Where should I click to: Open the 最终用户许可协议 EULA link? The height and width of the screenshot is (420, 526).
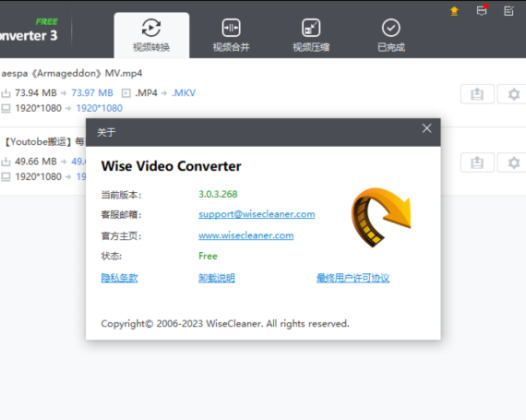pyautogui.click(x=353, y=278)
